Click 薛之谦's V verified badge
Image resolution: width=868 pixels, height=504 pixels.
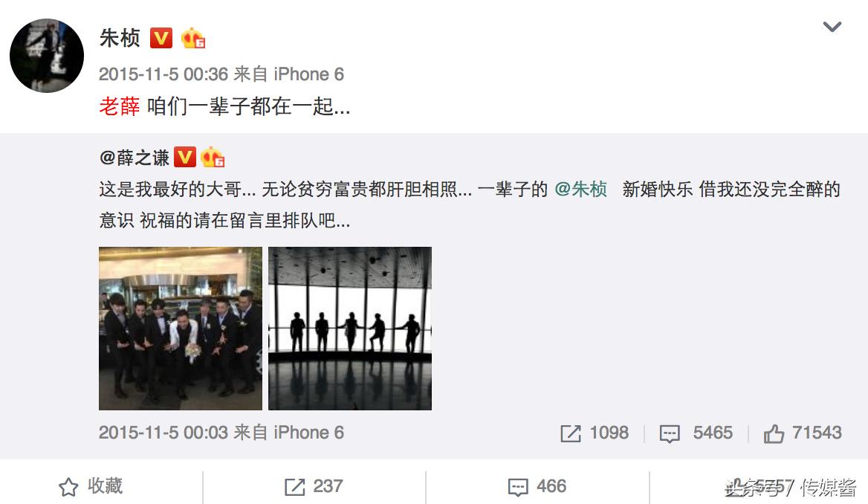(x=185, y=158)
